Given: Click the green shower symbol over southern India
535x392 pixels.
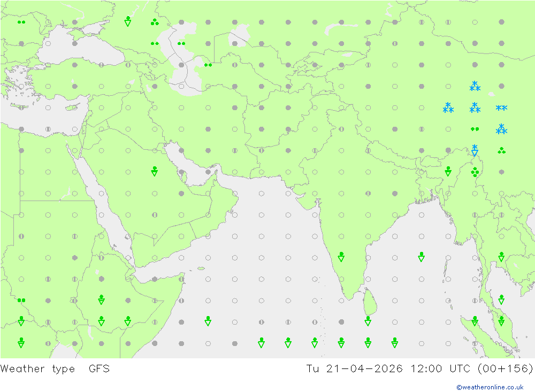Looking at the screenshot, I should pyautogui.click(x=341, y=257).
